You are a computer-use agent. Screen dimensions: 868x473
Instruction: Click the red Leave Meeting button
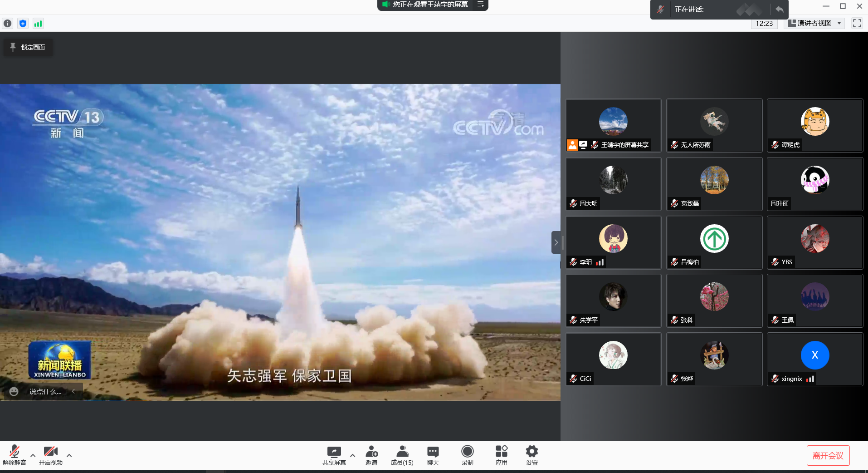(828, 456)
